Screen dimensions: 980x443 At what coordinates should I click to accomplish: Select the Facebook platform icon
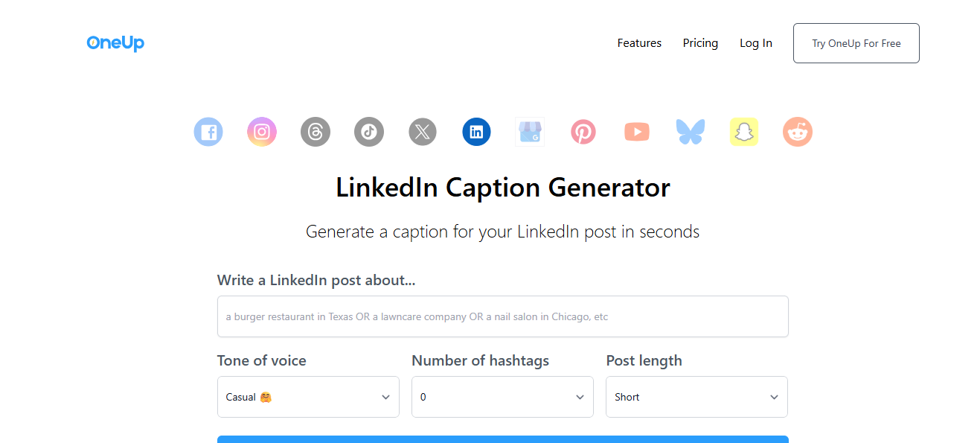[x=208, y=133]
